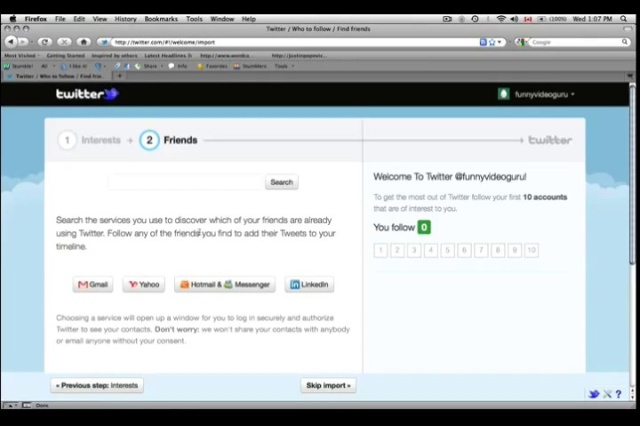The width and height of the screenshot is (640, 426).
Task: Open the StumbleUpon Tools dropdown
Action: click(284, 66)
